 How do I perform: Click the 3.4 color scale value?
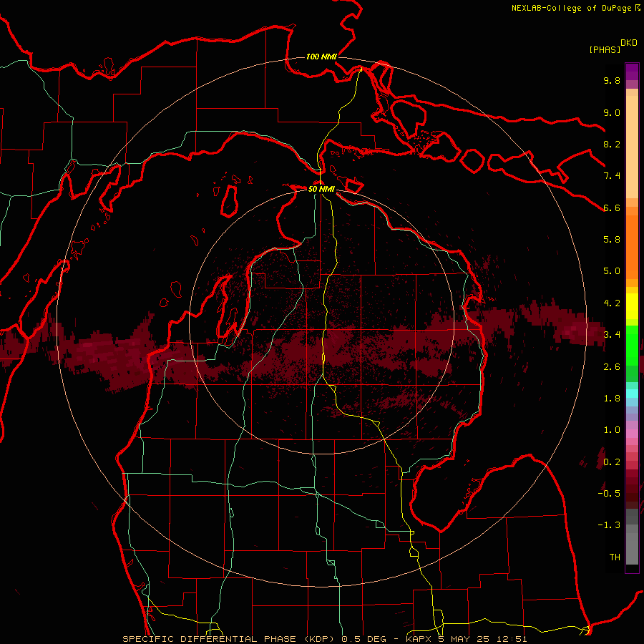pos(612,335)
